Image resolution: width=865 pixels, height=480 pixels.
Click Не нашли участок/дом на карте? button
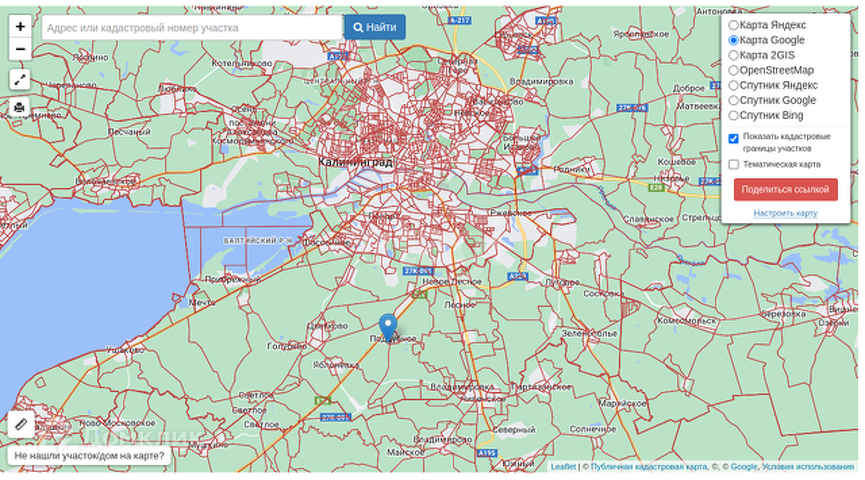click(89, 456)
